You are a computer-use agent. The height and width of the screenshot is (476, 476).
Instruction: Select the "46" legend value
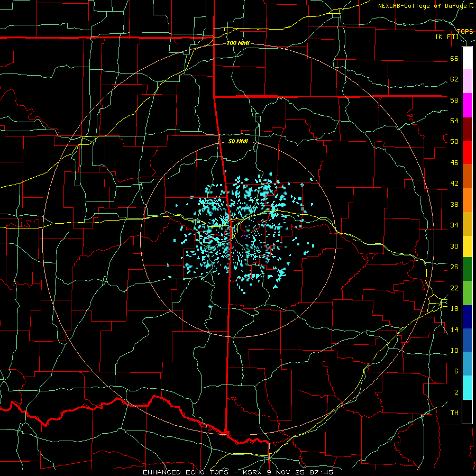tap(454, 163)
